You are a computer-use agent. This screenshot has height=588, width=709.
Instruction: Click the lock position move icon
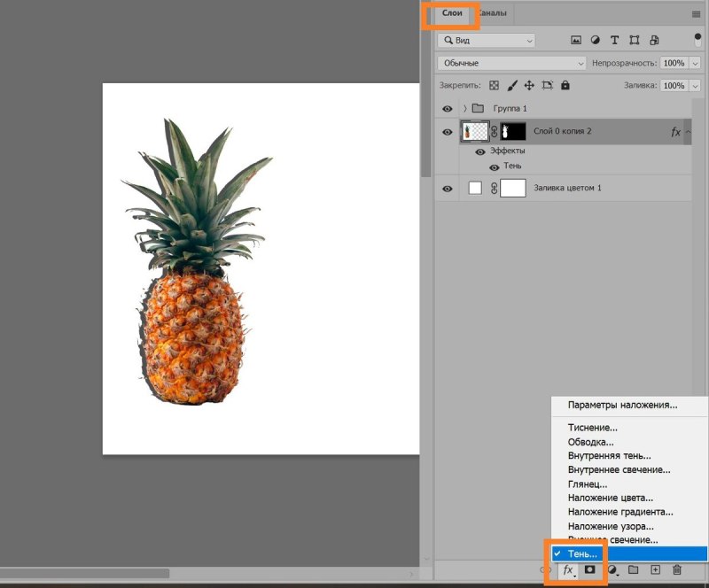coord(529,85)
